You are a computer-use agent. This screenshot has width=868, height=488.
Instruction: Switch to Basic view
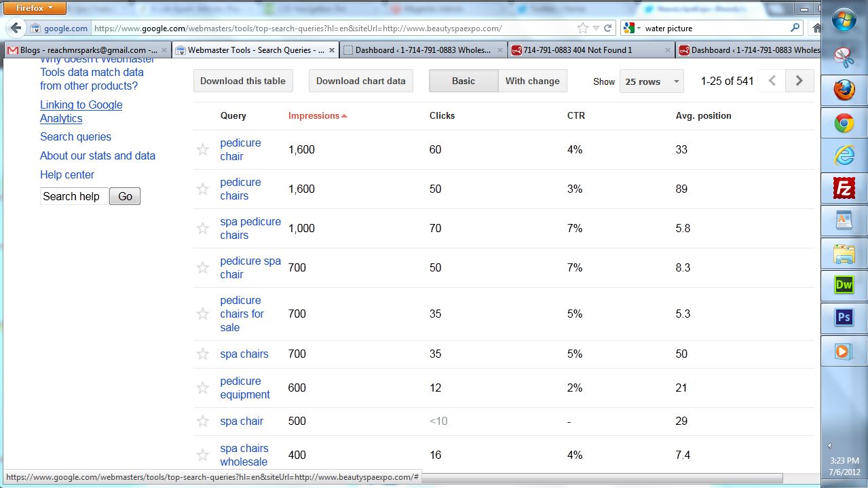click(464, 81)
